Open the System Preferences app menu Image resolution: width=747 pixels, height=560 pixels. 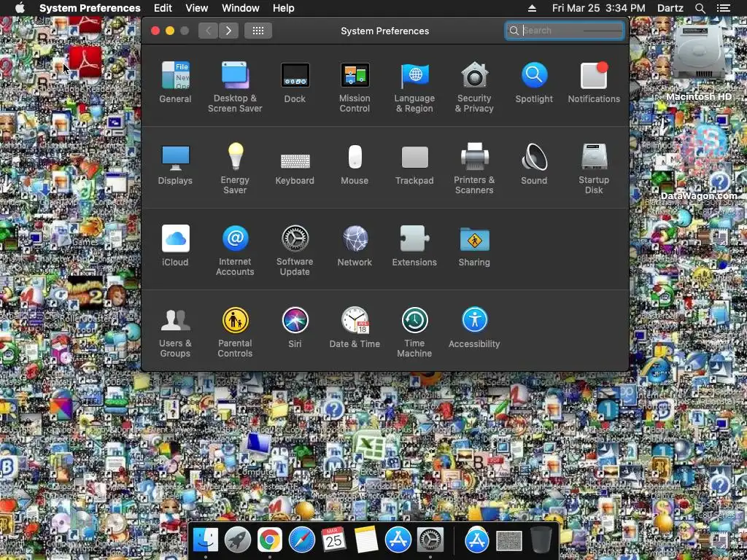click(90, 8)
